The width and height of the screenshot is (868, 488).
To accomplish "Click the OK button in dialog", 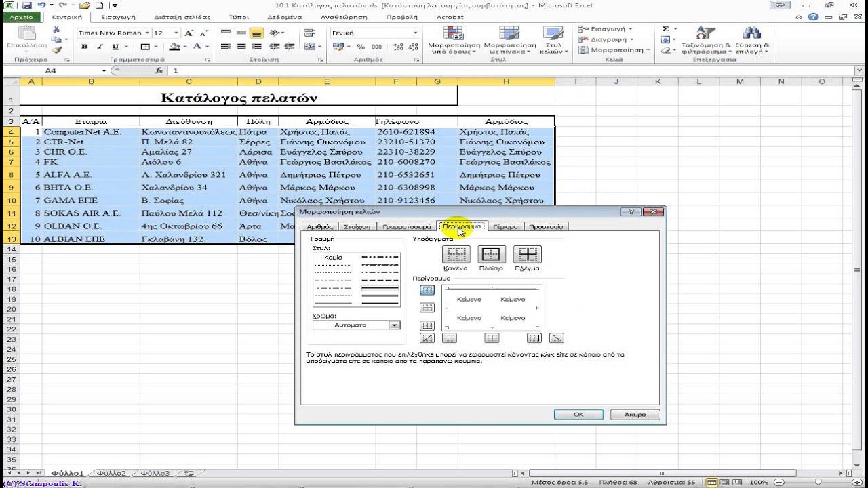I will tap(578, 414).
